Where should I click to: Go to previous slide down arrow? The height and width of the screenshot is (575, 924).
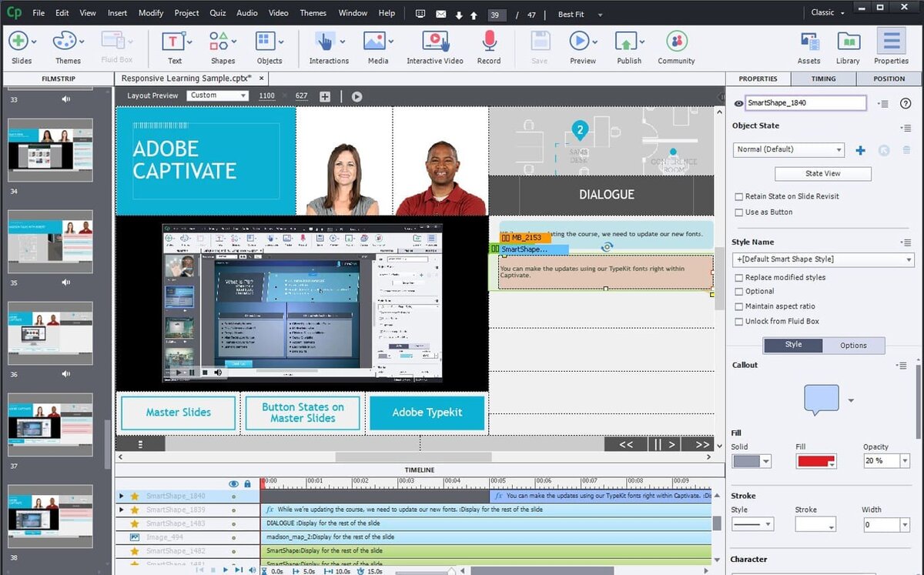pyautogui.click(x=459, y=15)
